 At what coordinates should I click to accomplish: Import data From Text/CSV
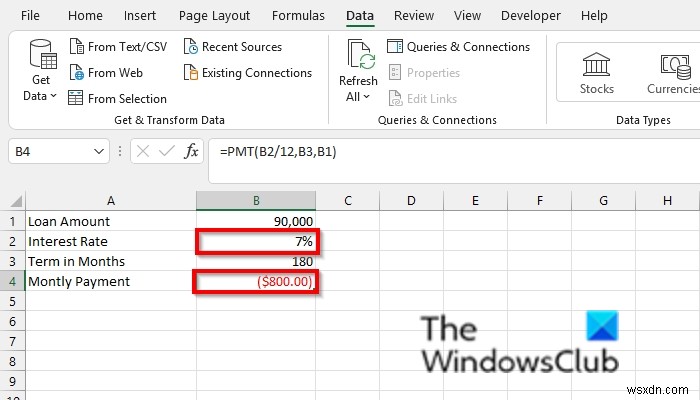118,46
